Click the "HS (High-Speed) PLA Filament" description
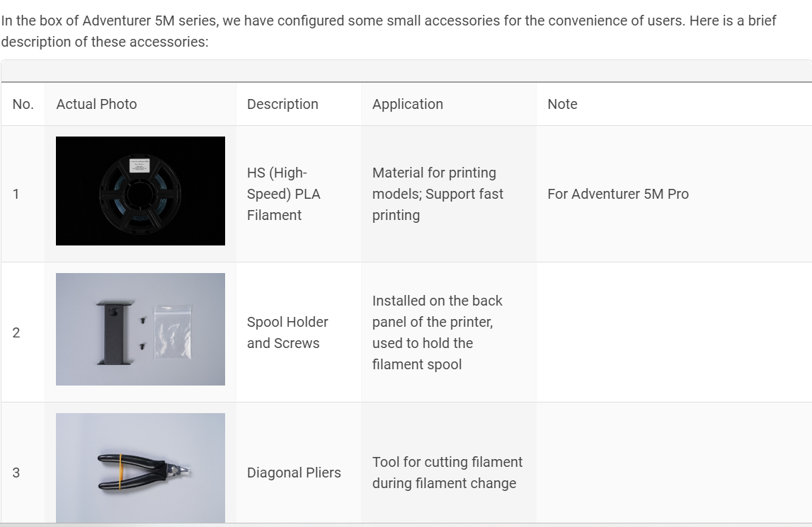Viewport: 812px width, 527px height. [x=277, y=194]
